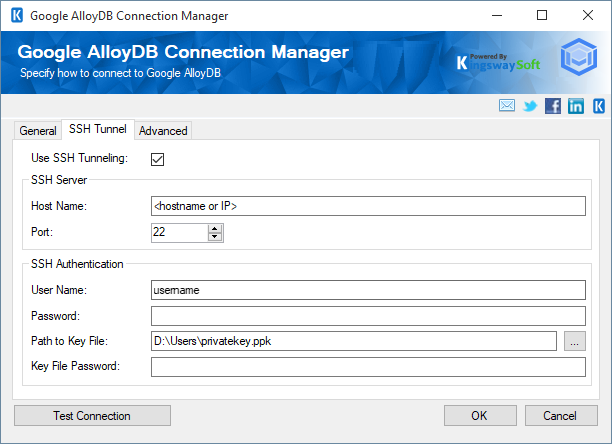This screenshot has height=444, width=612.
Task: Click the banner heading 'Google AlloyDB Connection Manager'
Action: click(x=183, y=52)
